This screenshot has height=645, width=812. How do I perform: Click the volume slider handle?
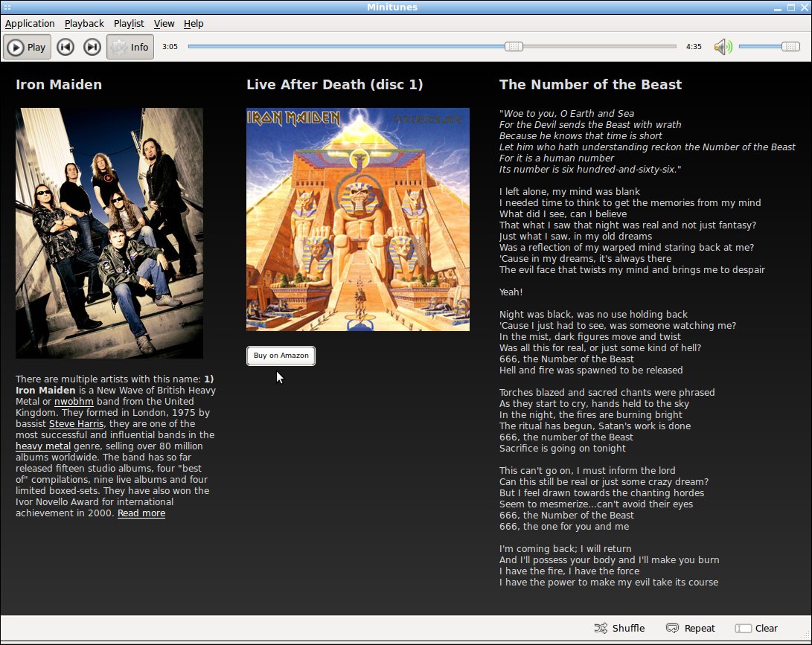tap(790, 47)
